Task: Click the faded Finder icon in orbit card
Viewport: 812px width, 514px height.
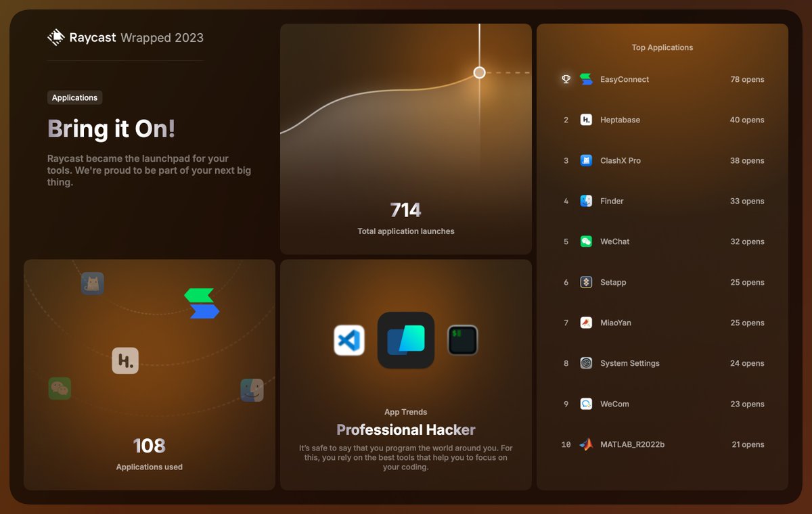Action: click(x=252, y=390)
